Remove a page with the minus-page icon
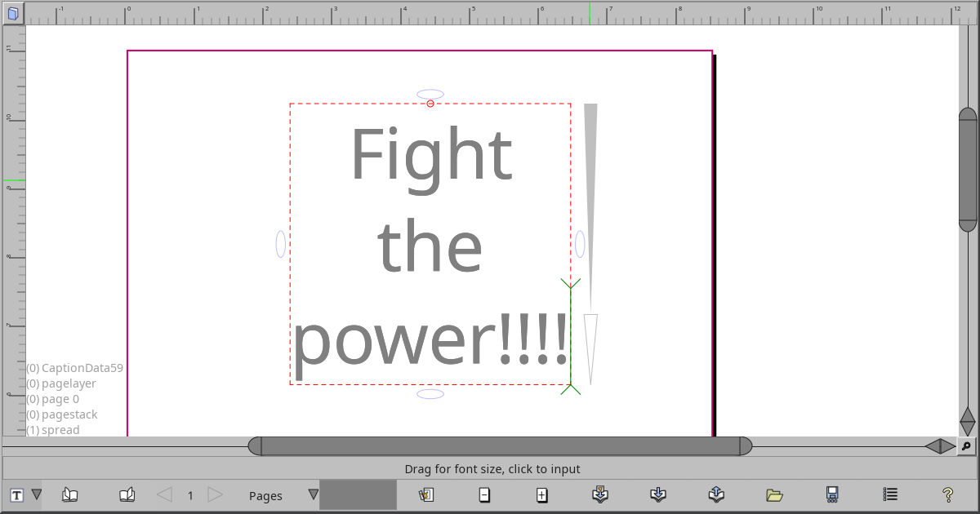Viewport: 980px width, 514px height. [x=484, y=494]
